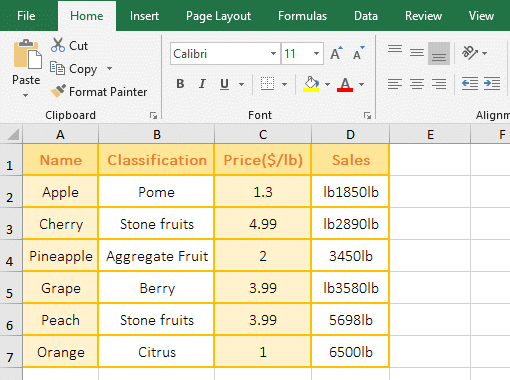Screen dimensions: 510x380
Task: Select the cell containing Citrus
Action: [156, 352]
